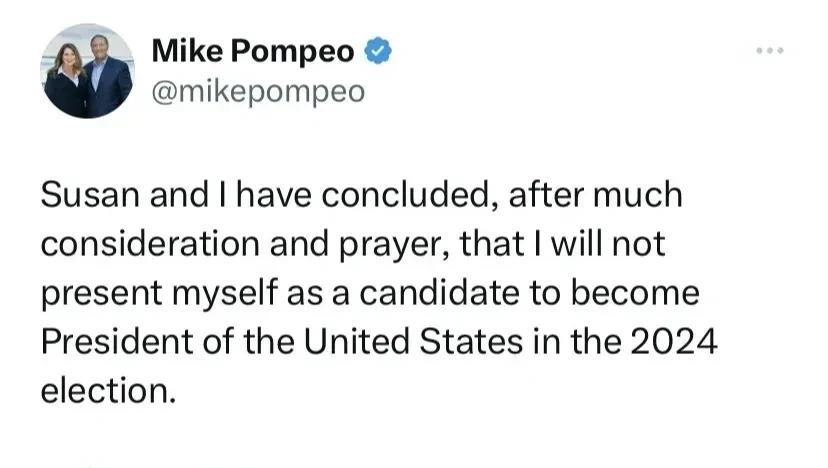Click the final word "election." in the tweet
This screenshot has width=828, height=468.
(108, 391)
